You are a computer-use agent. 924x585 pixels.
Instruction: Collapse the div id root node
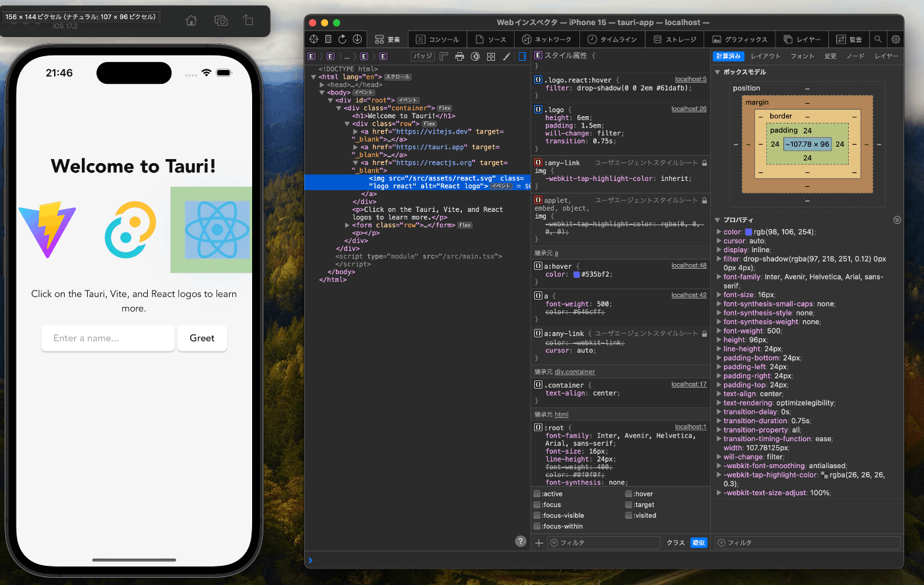coord(331,101)
